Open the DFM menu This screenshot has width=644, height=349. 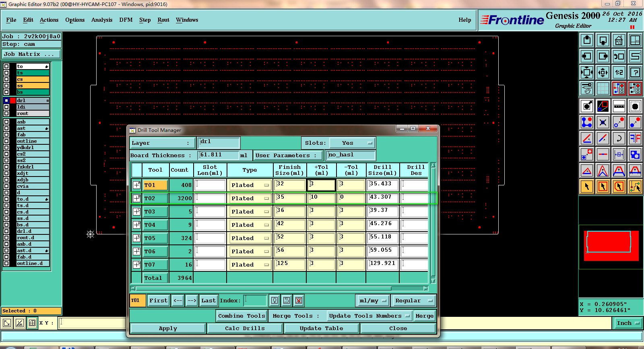tap(126, 20)
